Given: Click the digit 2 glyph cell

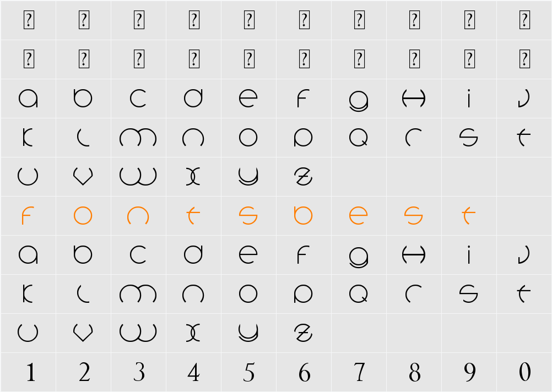Looking at the screenshot, I should 84,373.
